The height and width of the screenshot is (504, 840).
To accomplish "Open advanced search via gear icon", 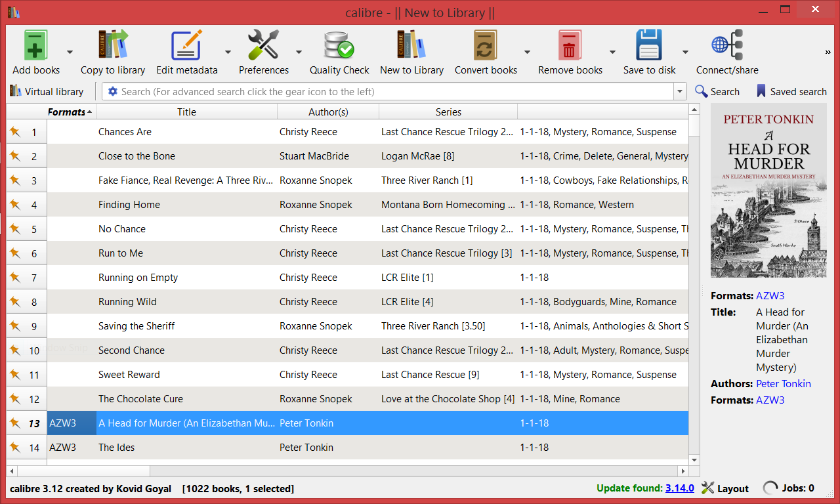I will (x=112, y=92).
